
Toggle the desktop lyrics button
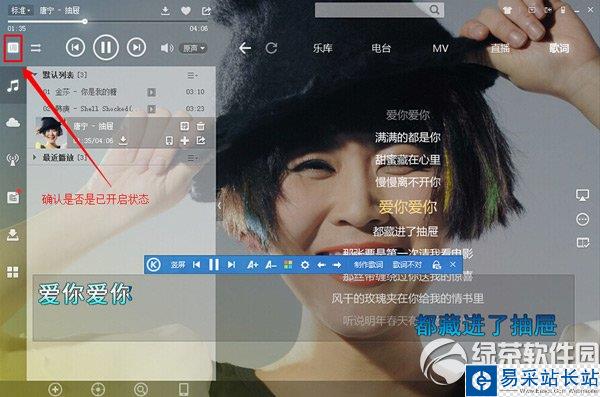(x=13, y=48)
